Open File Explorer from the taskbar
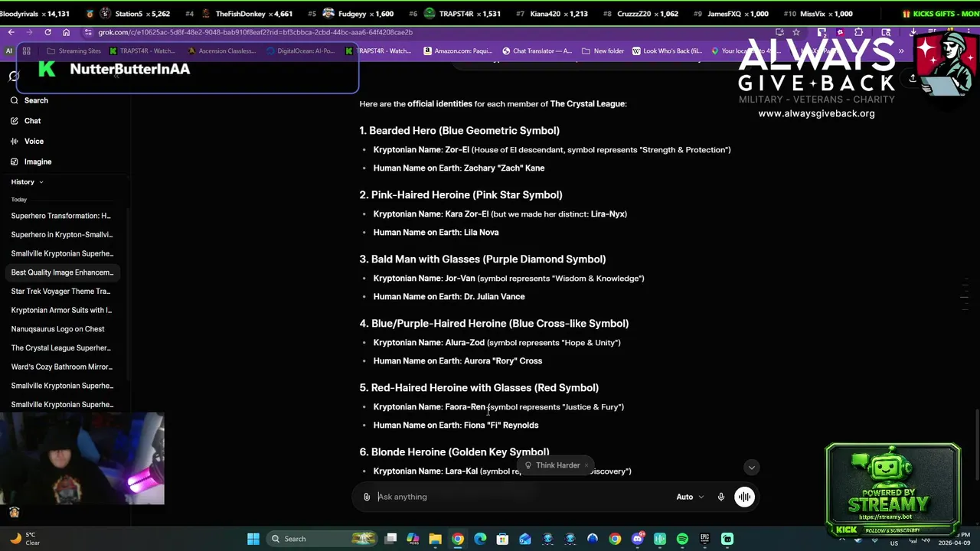 click(x=435, y=539)
